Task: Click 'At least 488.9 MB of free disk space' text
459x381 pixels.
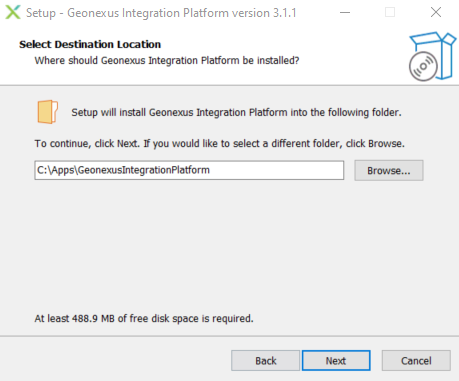Action: pyautogui.click(x=144, y=319)
